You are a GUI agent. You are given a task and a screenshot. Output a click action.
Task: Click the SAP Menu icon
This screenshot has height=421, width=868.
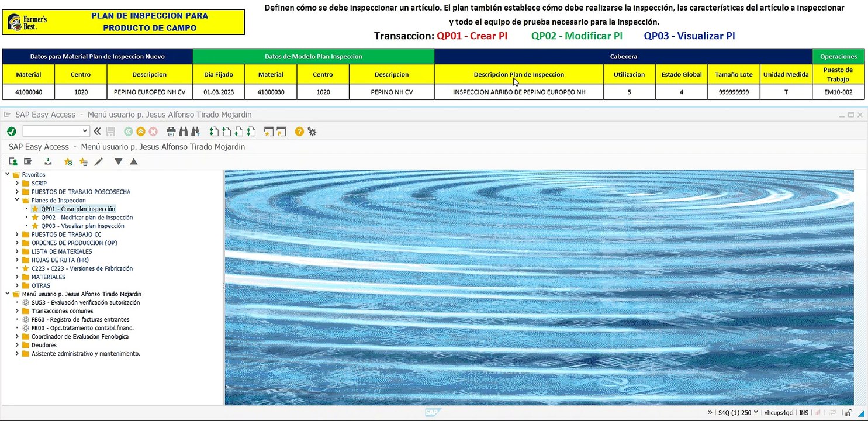pyautogui.click(x=27, y=161)
